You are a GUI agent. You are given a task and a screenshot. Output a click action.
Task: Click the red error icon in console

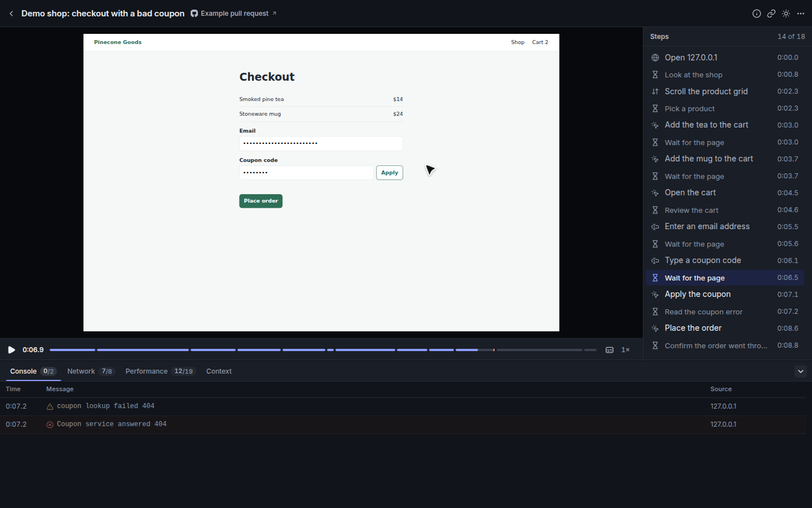pyautogui.click(x=50, y=424)
